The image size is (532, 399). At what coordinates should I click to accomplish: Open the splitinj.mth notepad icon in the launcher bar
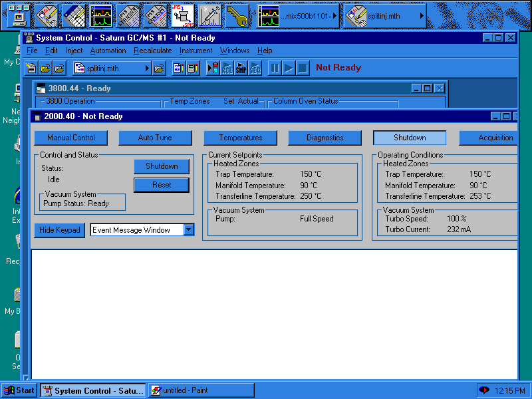356,16
